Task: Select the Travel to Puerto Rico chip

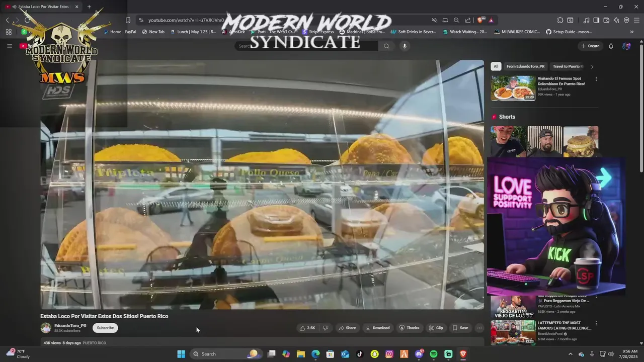Action: [568, 66]
